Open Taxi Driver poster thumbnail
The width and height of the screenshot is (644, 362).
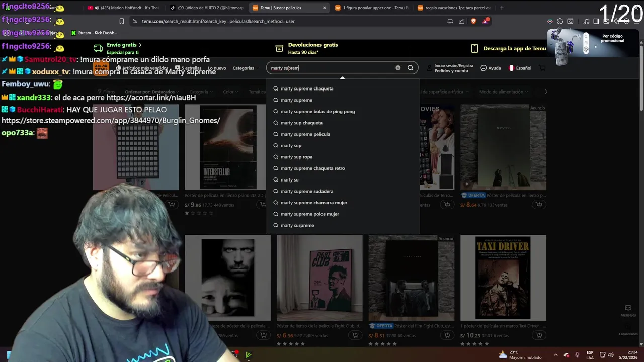point(503,278)
